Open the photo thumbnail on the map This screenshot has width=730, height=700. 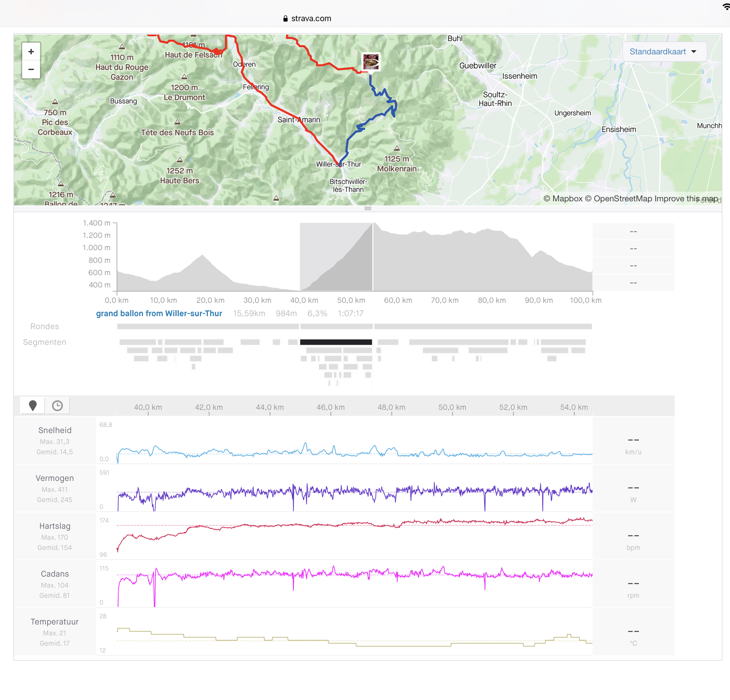pos(371,62)
